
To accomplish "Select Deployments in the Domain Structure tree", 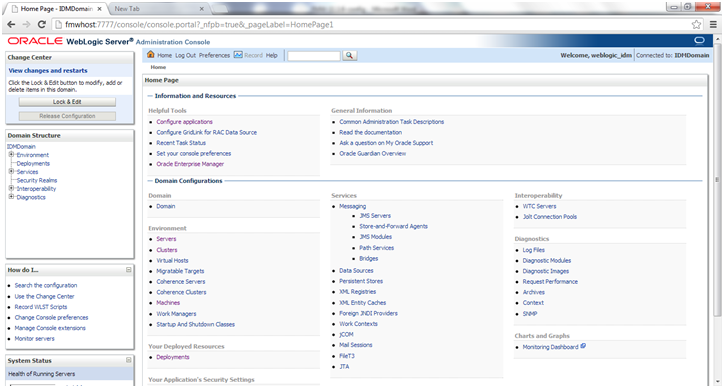I will coord(33,164).
